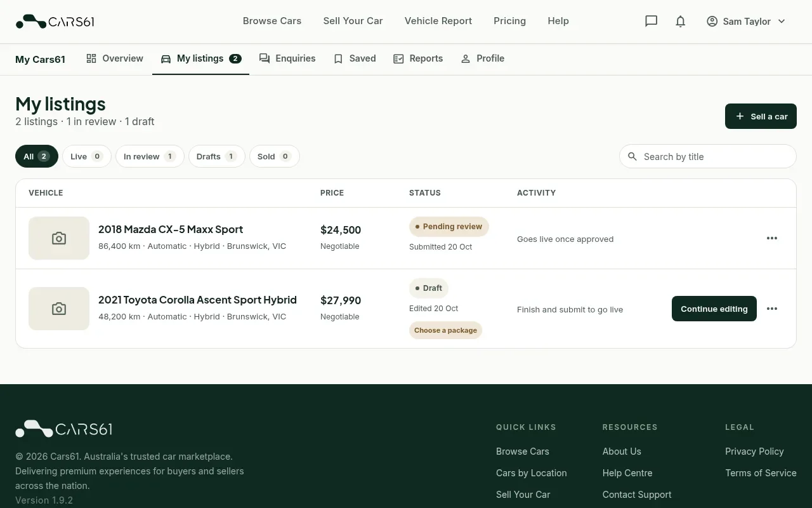Go to Browse Cars in top navigation
The height and width of the screenshot is (508, 812).
272,21
